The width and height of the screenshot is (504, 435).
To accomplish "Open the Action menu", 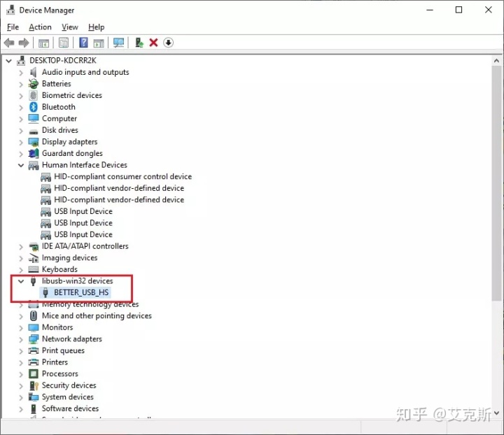I will click(40, 27).
